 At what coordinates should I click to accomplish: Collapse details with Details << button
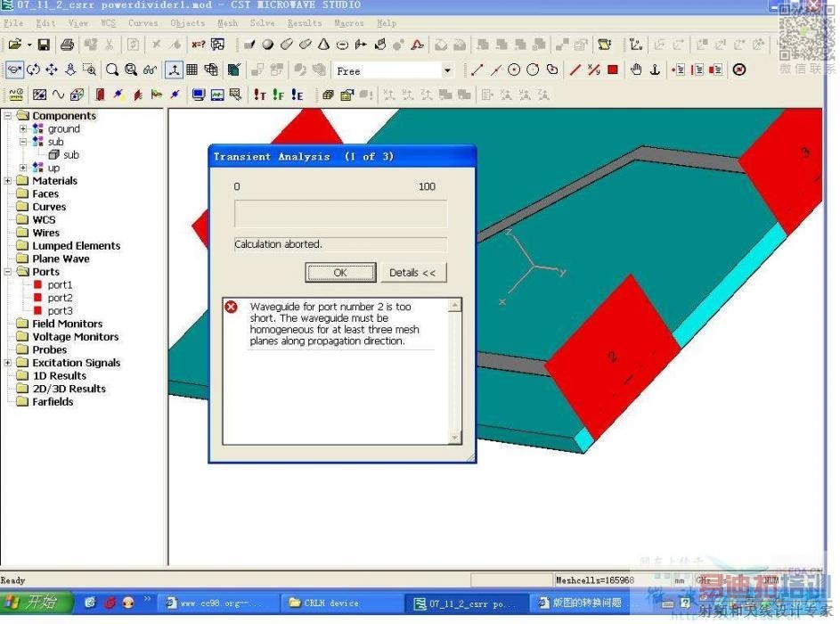pos(412,272)
